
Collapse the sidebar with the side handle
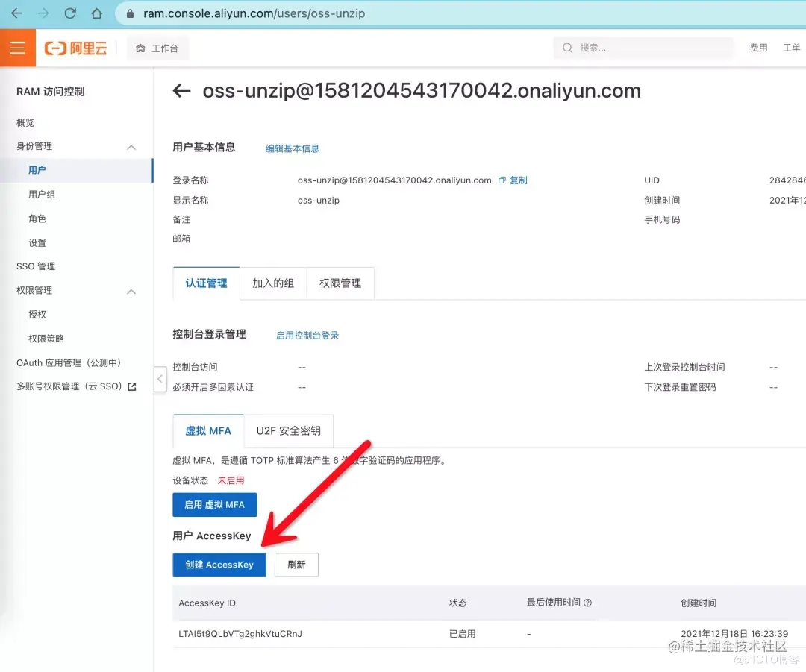(x=160, y=379)
